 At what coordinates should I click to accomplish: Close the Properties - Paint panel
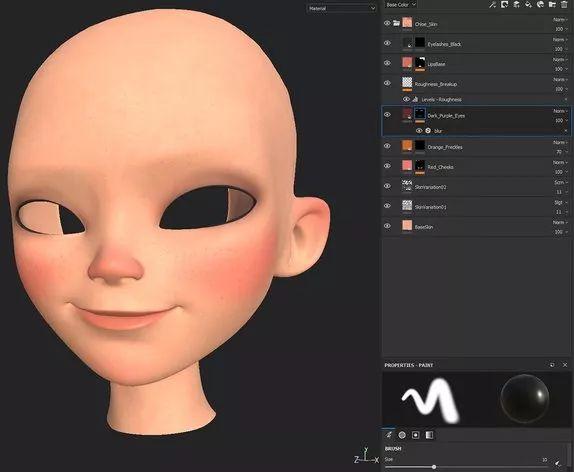coord(565,365)
